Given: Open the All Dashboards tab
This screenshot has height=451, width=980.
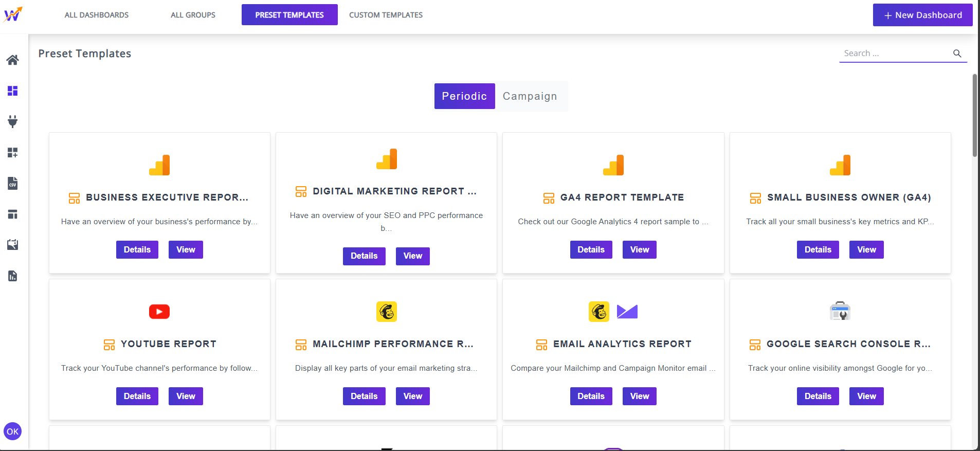Looking at the screenshot, I should (97, 15).
